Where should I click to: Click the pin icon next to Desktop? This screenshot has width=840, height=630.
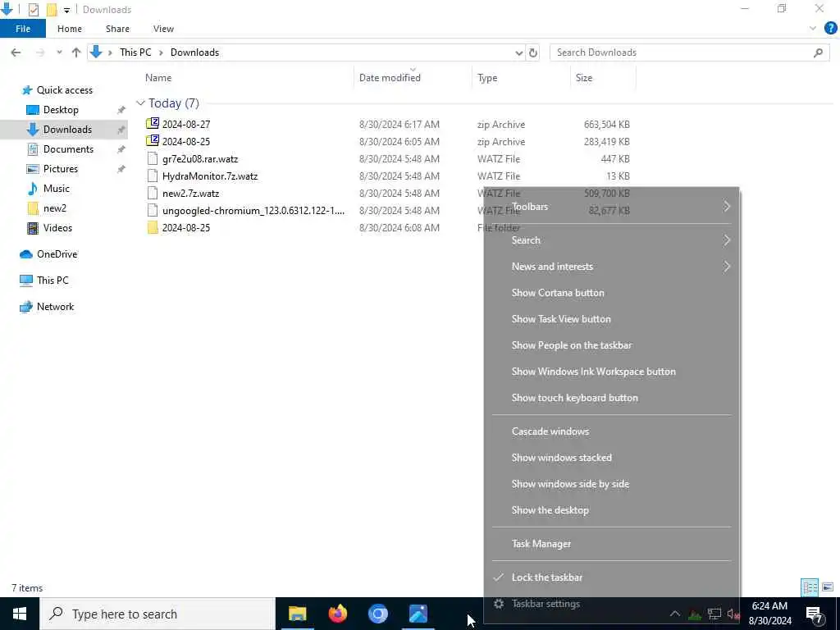point(121,110)
